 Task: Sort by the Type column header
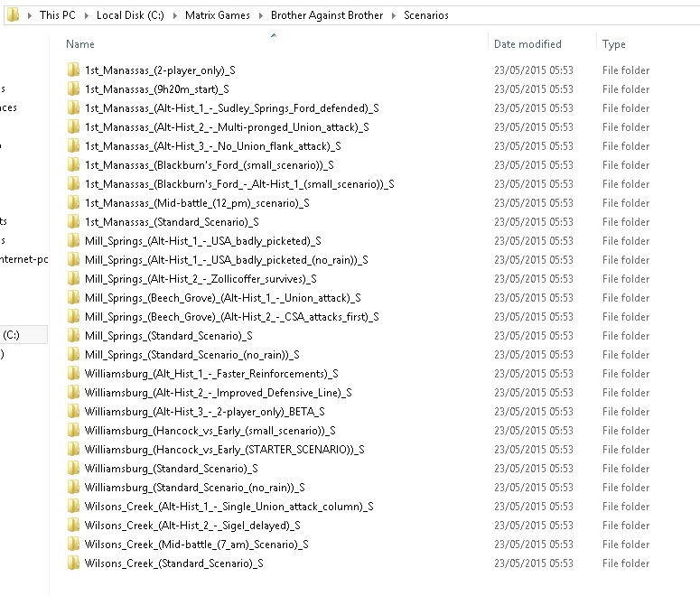tap(614, 44)
